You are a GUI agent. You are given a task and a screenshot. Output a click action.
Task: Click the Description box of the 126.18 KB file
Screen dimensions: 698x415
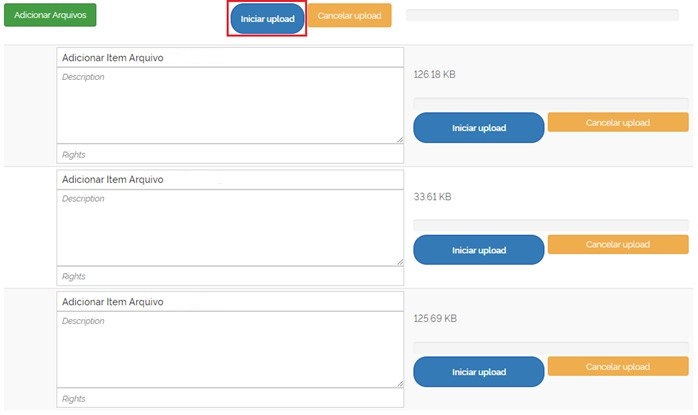[230, 105]
